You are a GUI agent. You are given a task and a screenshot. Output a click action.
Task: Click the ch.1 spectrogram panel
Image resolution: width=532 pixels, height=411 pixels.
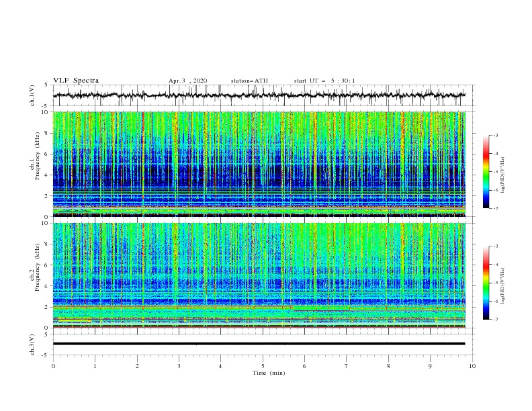[259, 164]
